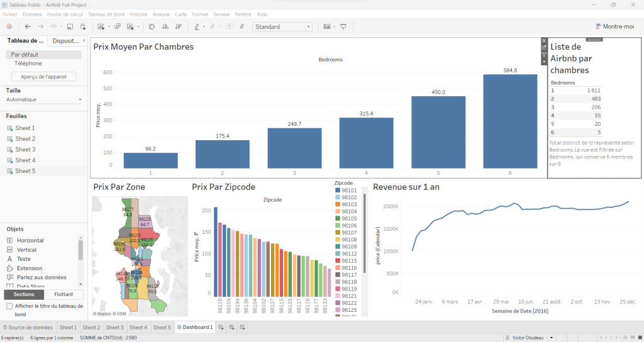Screen dimensions: 644x342
Task: Use as filter funnel icon
Action: tap(544, 55)
